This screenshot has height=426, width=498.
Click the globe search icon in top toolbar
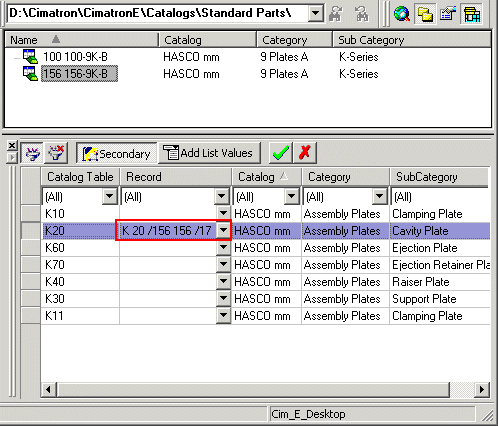pyautogui.click(x=402, y=14)
